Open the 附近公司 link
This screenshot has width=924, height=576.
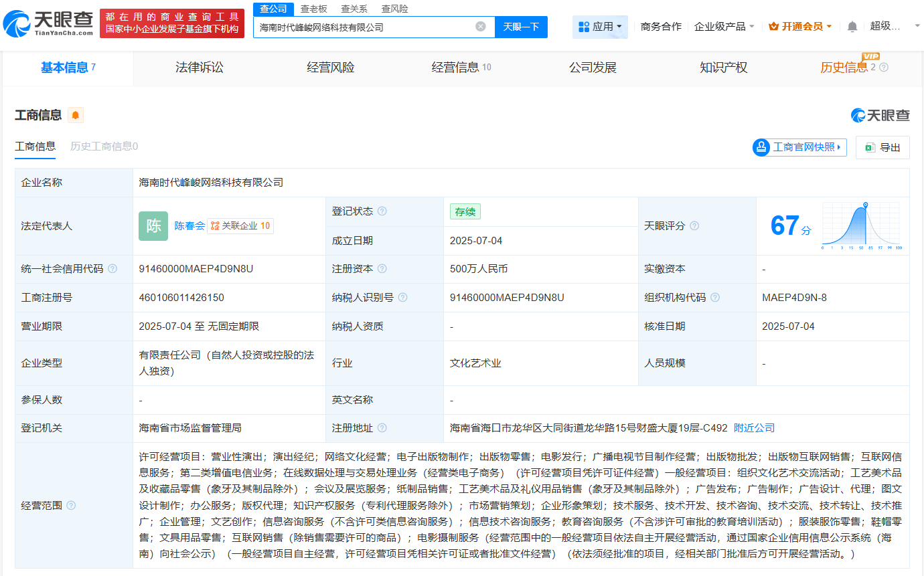[755, 427]
